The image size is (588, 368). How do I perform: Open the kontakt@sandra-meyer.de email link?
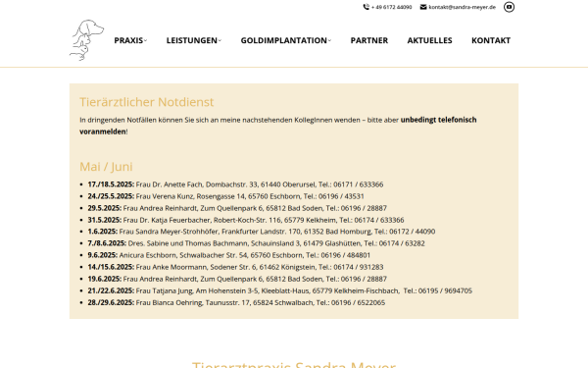462,7
